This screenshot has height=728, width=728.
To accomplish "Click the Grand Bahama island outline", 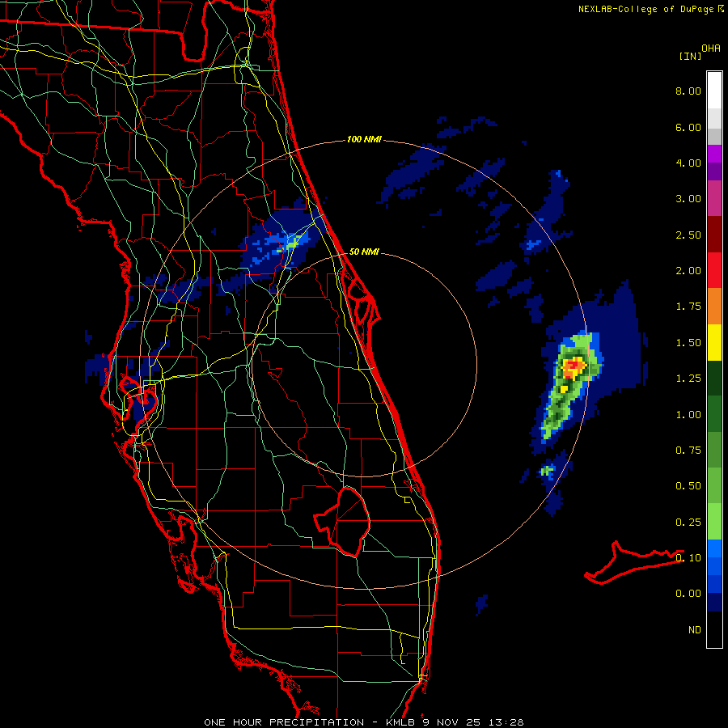I will coord(633,562).
